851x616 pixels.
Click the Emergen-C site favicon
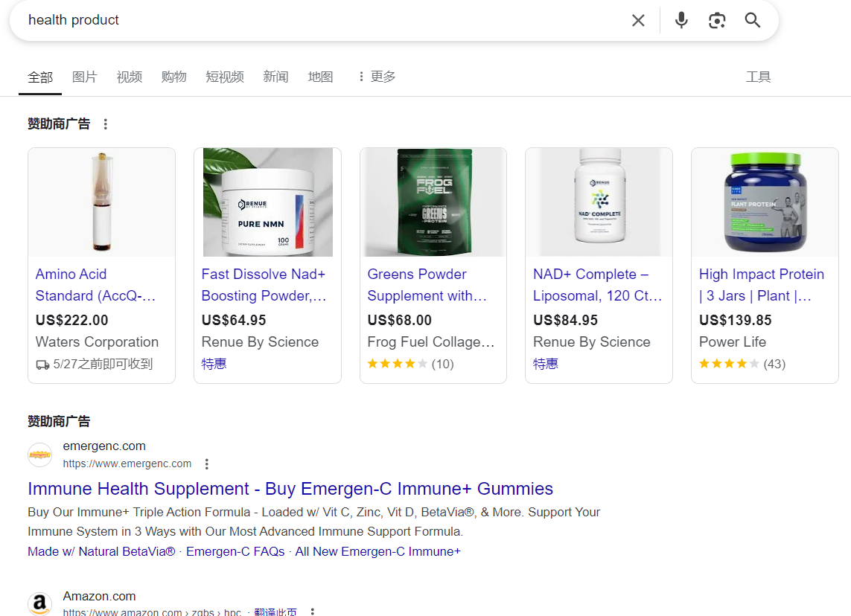39,455
